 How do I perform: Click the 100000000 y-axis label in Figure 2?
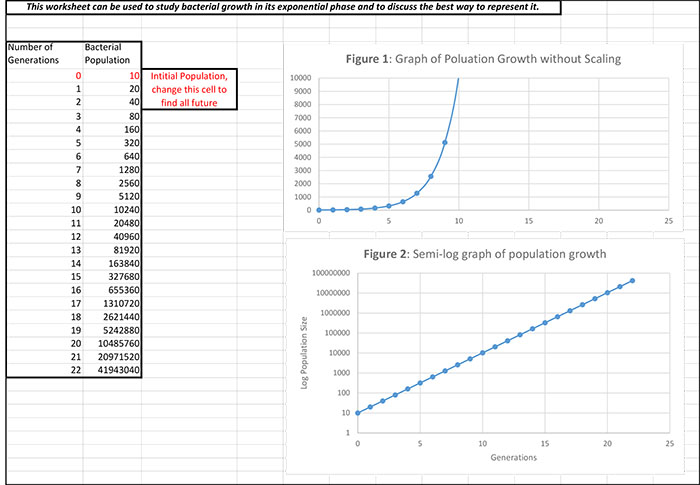coord(324,273)
